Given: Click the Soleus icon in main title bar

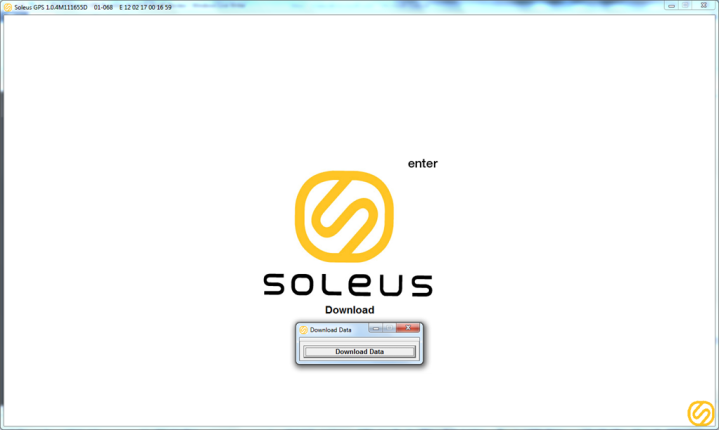Looking at the screenshot, I should (x=7, y=7).
